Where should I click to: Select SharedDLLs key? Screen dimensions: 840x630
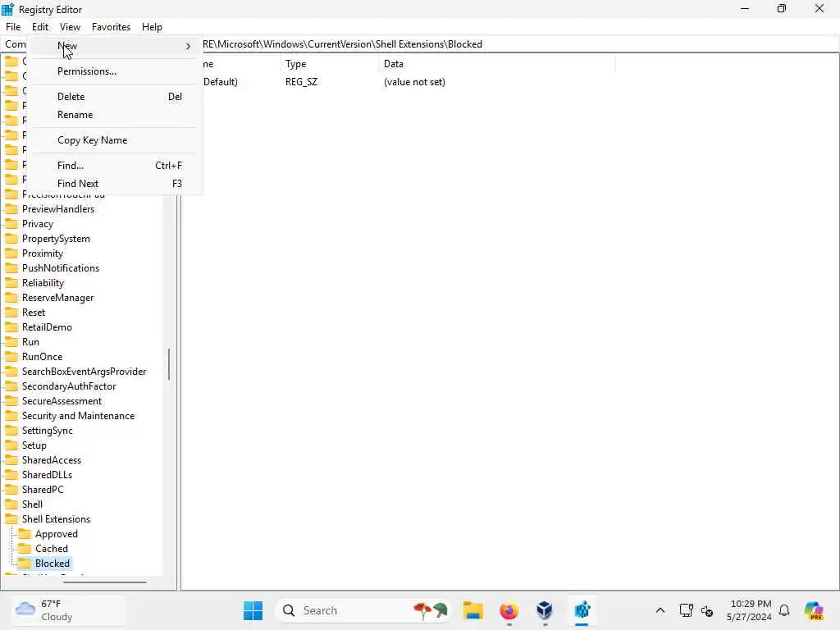tap(47, 475)
